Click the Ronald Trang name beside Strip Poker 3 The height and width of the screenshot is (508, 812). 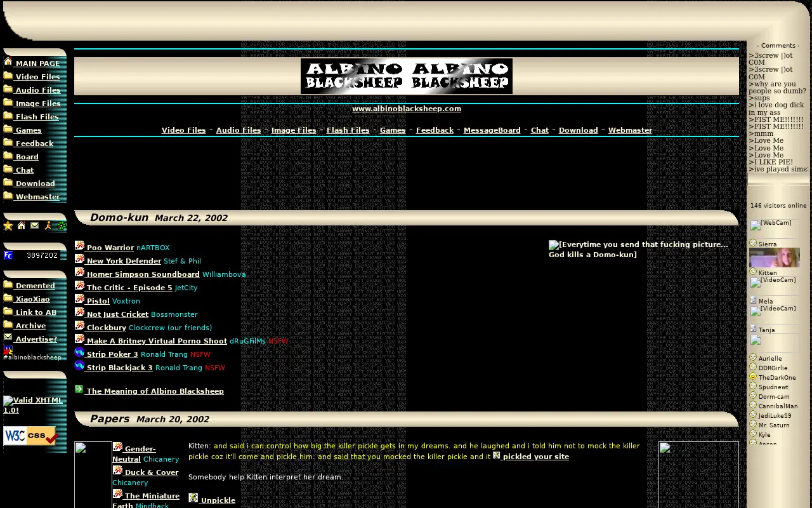pyautogui.click(x=164, y=354)
